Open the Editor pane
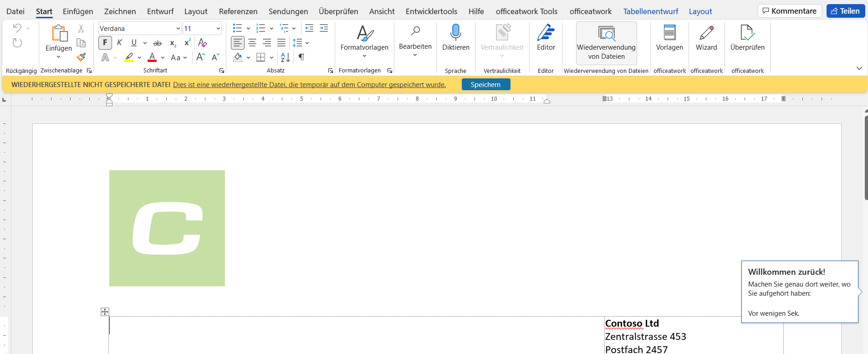The height and width of the screenshot is (354, 868). (x=546, y=38)
